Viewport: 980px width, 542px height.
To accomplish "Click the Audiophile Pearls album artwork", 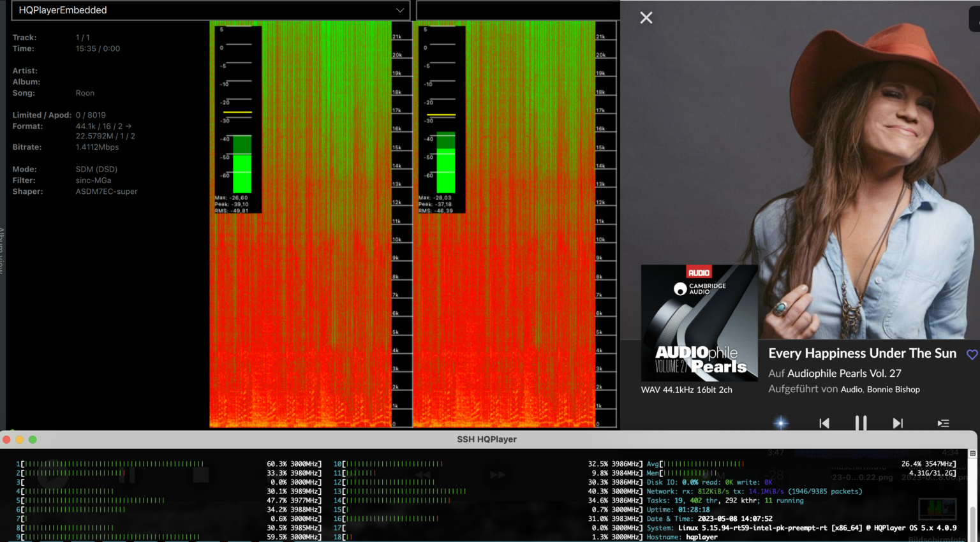I will click(699, 323).
